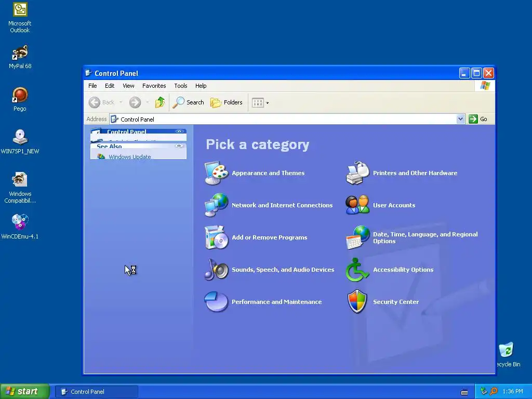Viewport: 532px width, 399px height.
Task: Click the Go button beside address bar
Action: click(478, 119)
